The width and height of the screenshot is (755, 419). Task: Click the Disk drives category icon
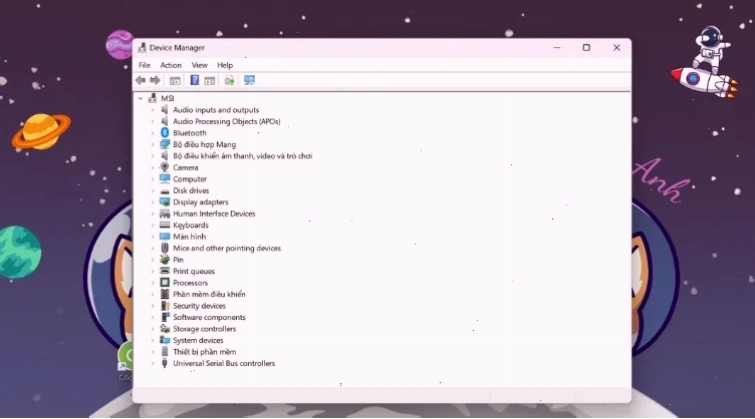click(x=165, y=191)
